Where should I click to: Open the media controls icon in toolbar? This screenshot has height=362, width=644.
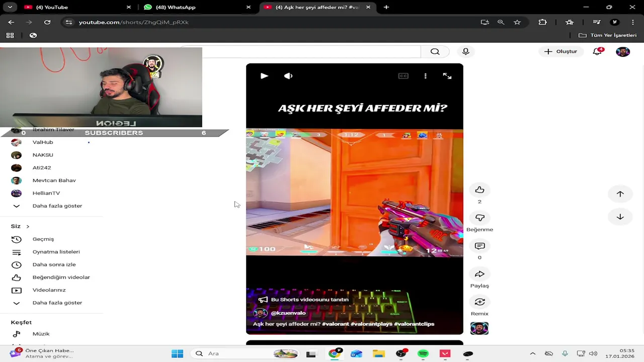(597, 22)
